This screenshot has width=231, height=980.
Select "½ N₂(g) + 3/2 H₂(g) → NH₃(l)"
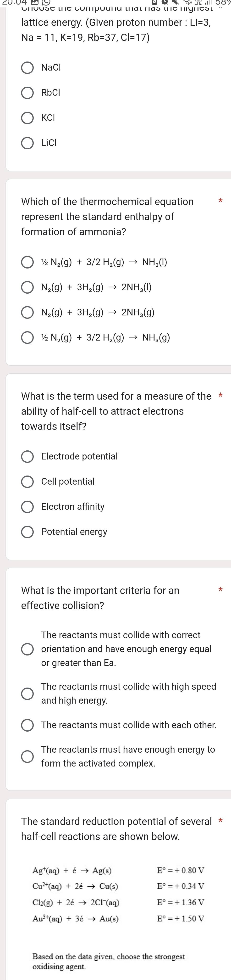pos(27,262)
